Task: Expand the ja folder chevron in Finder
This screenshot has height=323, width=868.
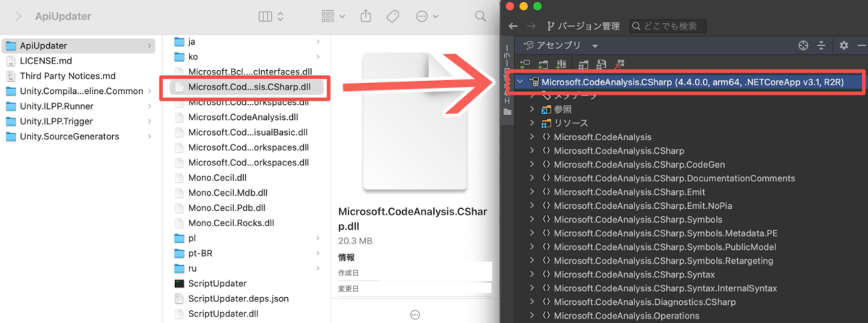Action: [318, 42]
